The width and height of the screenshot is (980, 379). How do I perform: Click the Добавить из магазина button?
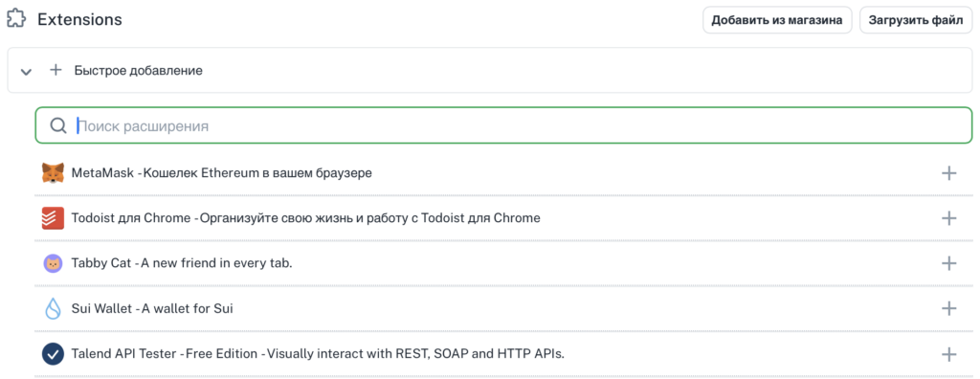coord(777,20)
